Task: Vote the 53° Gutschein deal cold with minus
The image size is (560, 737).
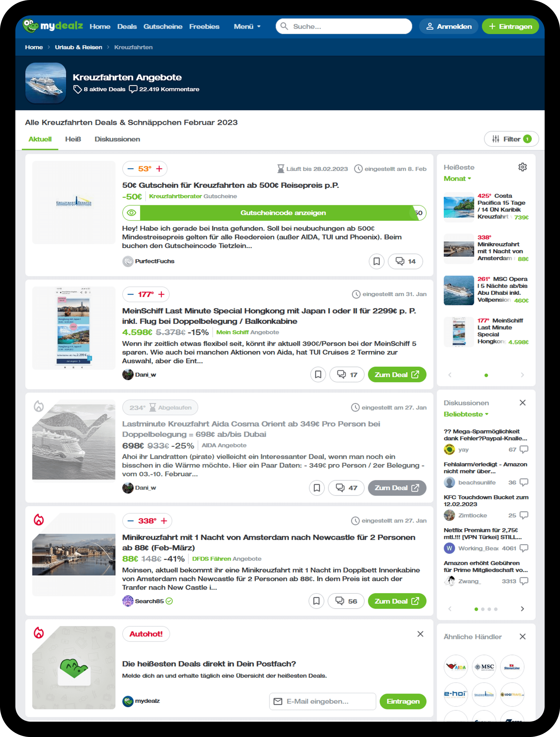Action: pyautogui.click(x=131, y=169)
